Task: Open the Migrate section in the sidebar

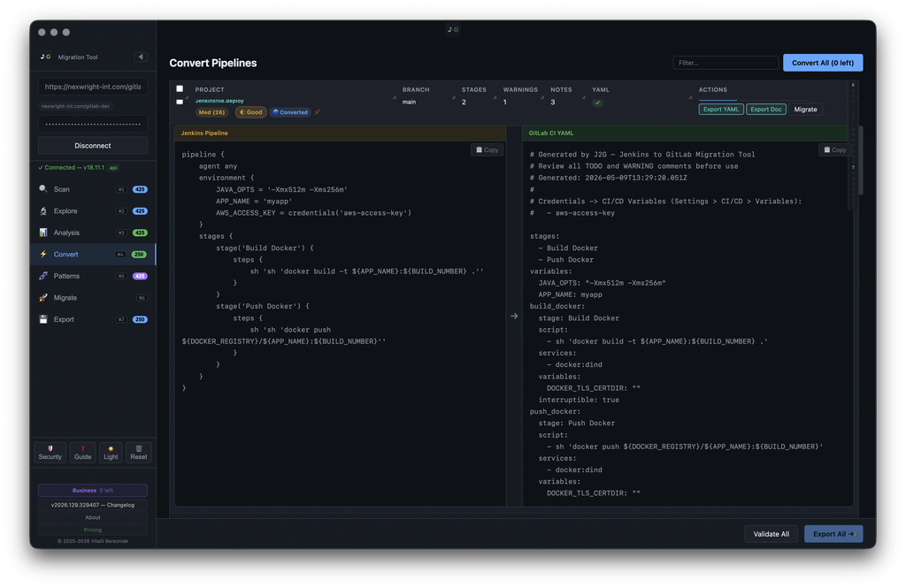Action: tap(92, 297)
